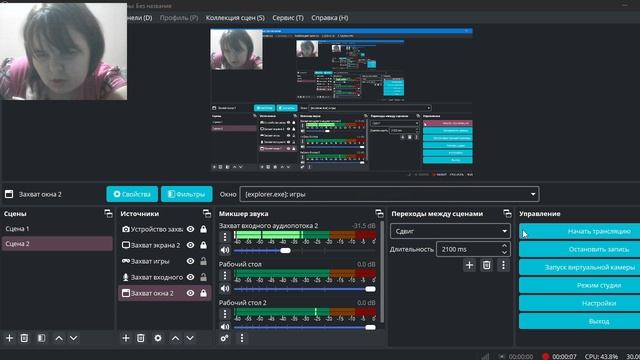Open advanced audio properties gear icon
The width and height of the screenshot is (640, 360).
[224, 338]
